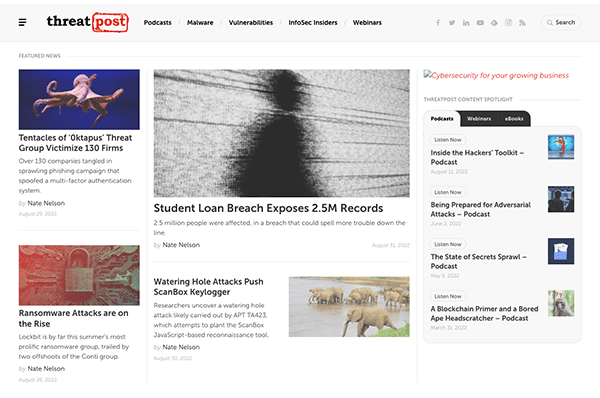The image size is (600, 398).
Task: Open the Vulnerabilities navigation item
Action: [251, 23]
